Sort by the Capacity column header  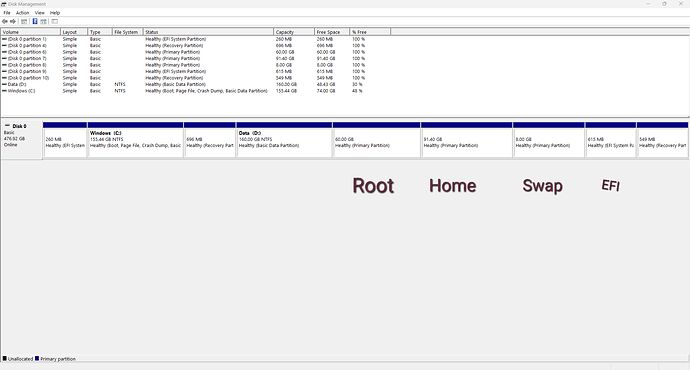point(294,32)
